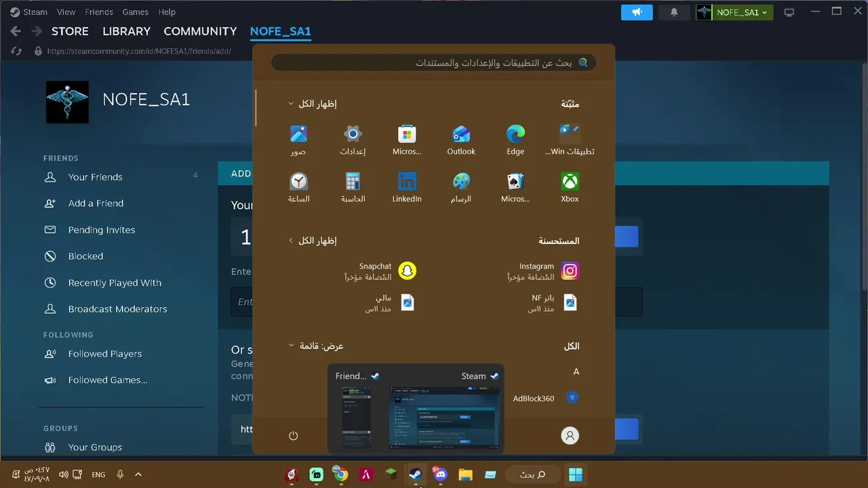Image resolution: width=868 pixels, height=488 pixels.
Task: Open the Friends menu in Steam
Action: tap(99, 12)
